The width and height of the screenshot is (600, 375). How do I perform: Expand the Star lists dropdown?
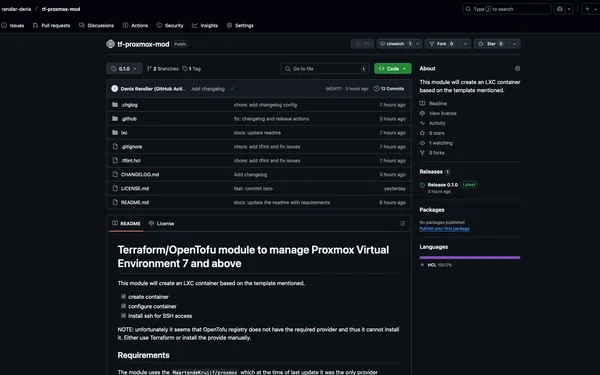tap(514, 44)
